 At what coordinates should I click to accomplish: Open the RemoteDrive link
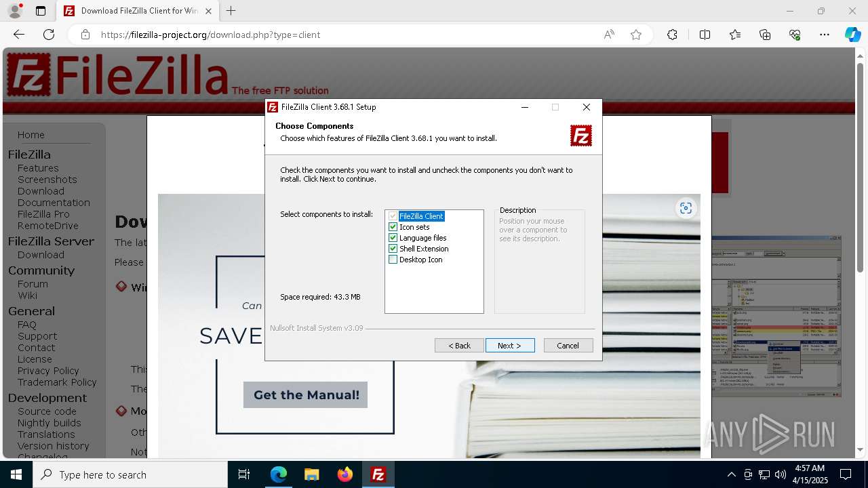tap(48, 226)
